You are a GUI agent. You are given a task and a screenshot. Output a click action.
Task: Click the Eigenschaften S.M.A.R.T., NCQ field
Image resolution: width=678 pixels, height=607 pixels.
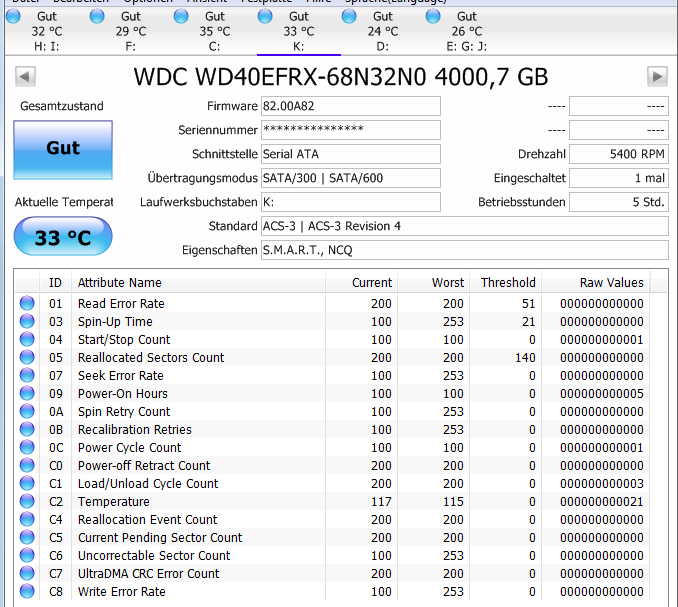tap(465, 250)
